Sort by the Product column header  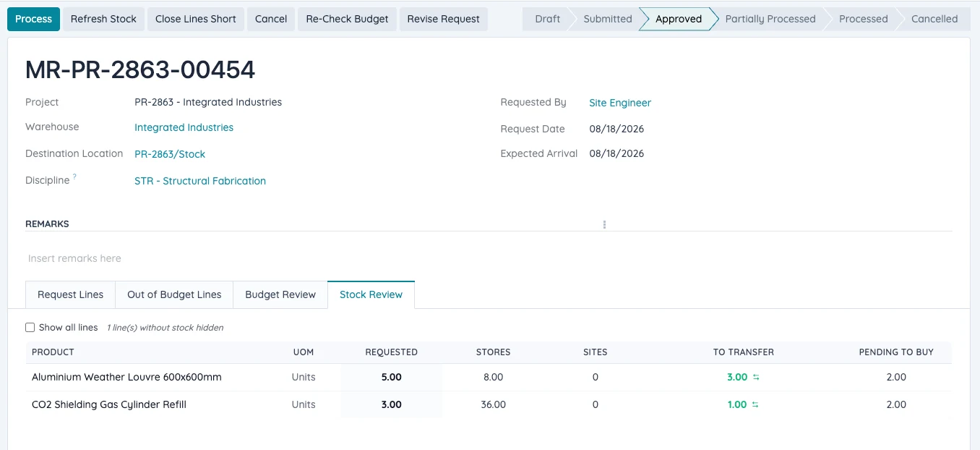point(53,352)
